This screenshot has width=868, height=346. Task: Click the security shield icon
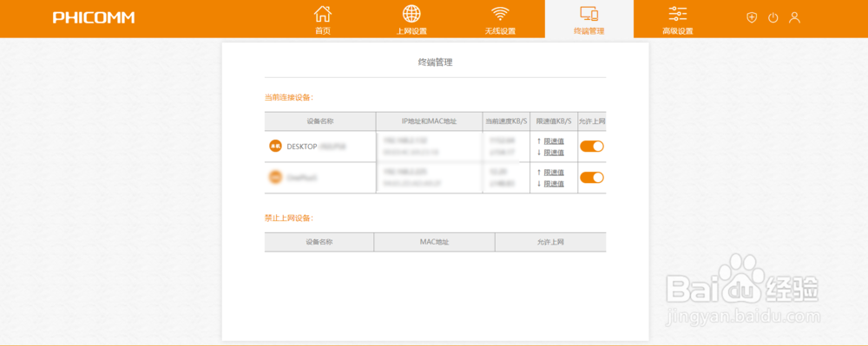click(751, 17)
